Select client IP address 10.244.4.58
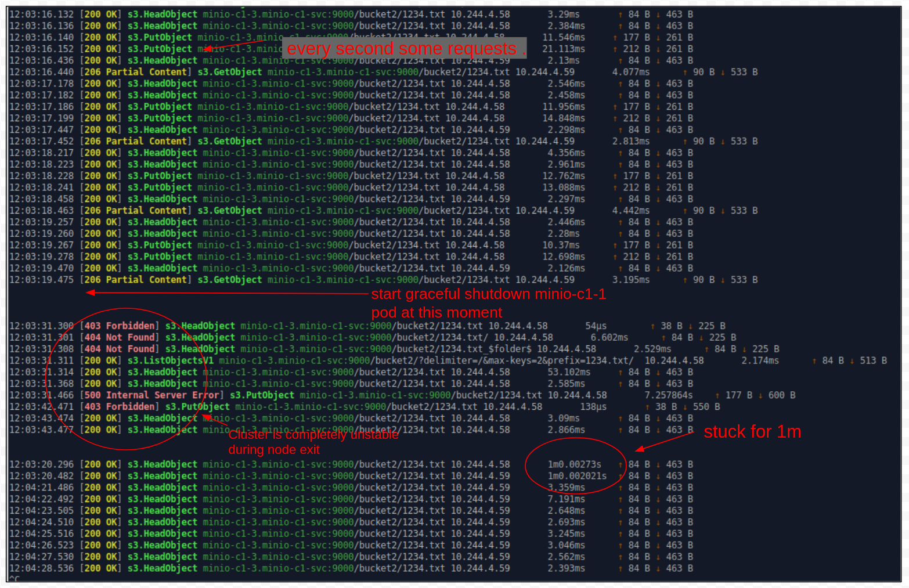The width and height of the screenshot is (909, 588). [x=482, y=14]
